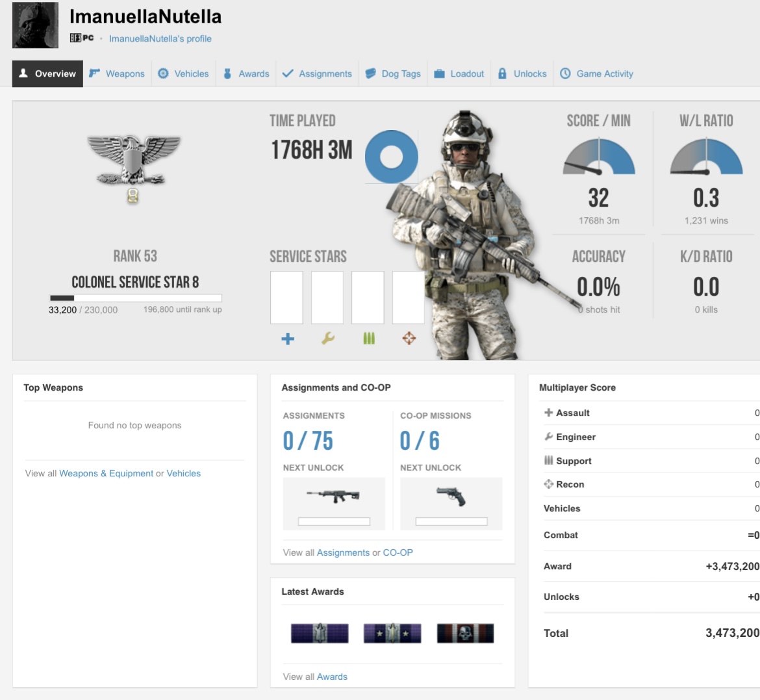Image resolution: width=760 pixels, height=700 pixels.
Task: Click the Dog Tags tab tag icon
Action: pyautogui.click(x=370, y=73)
